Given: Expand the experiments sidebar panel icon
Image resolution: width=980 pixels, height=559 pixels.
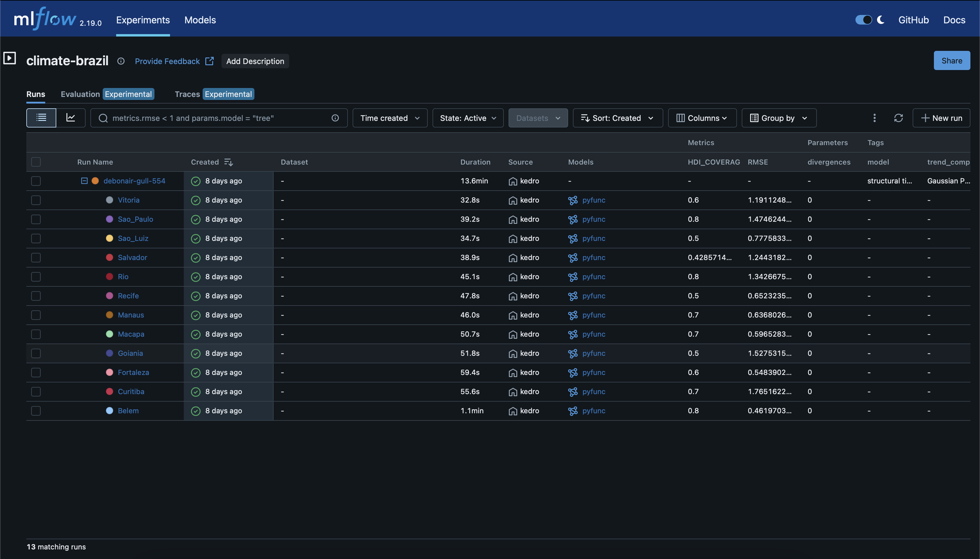Looking at the screenshot, I should 10,58.
